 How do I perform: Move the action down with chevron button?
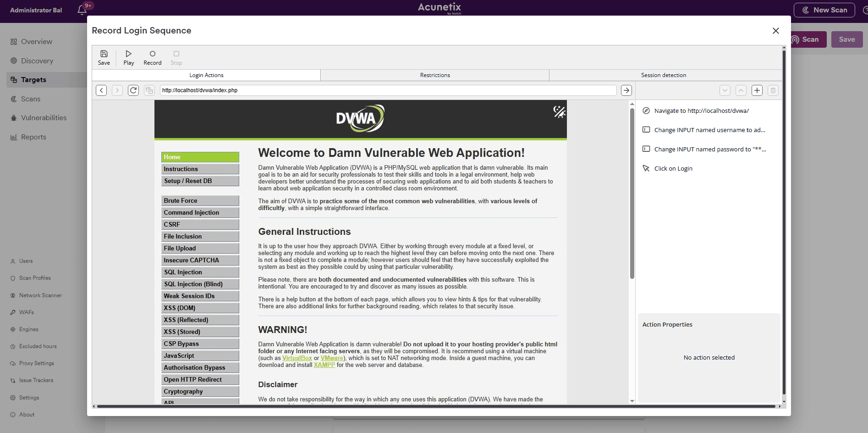click(725, 90)
